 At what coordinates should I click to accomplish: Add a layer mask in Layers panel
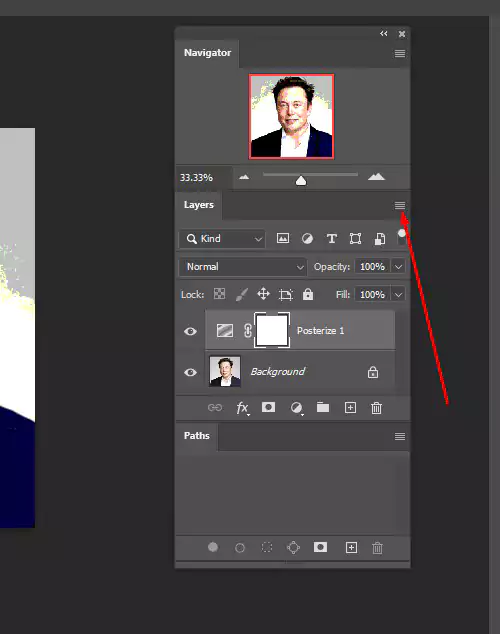coord(268,407)
